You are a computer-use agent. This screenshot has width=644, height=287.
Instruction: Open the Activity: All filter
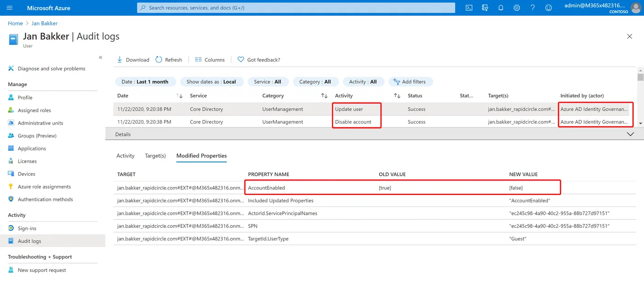click(x=363, y=82)
